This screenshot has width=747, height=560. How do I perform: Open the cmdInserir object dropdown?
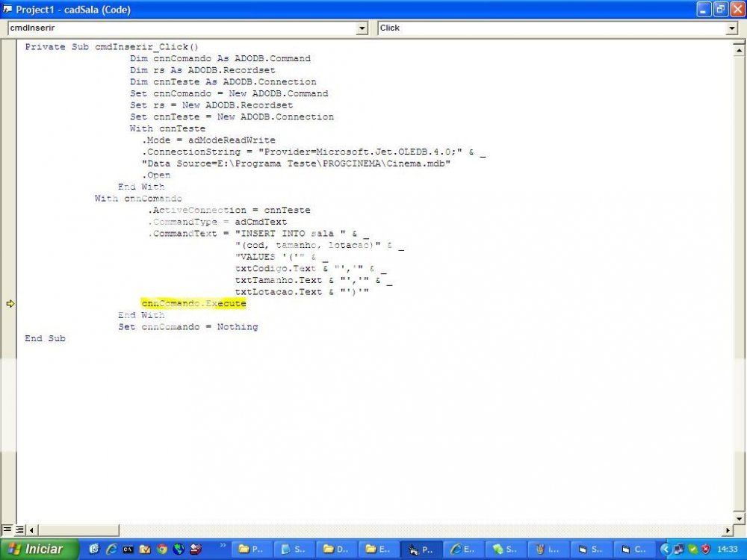[x=362, y=28]
